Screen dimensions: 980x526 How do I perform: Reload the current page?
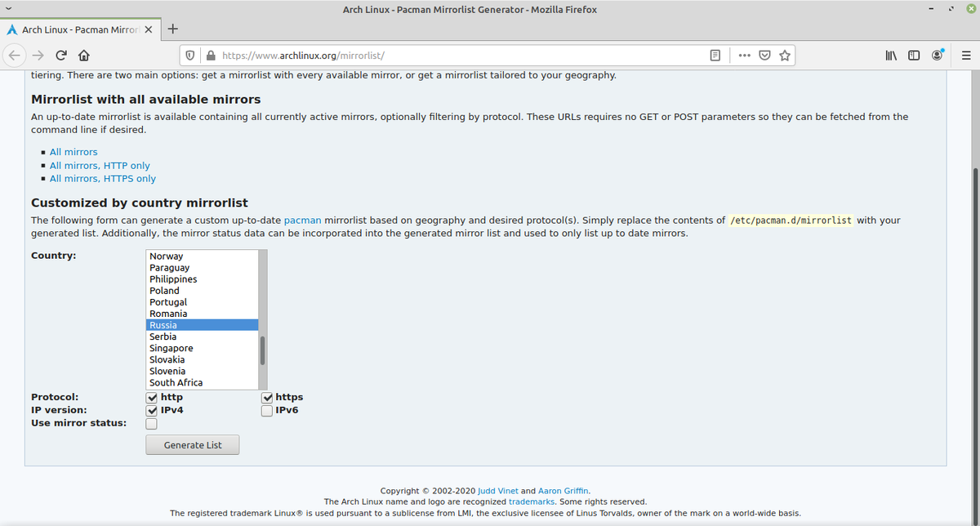61,56
